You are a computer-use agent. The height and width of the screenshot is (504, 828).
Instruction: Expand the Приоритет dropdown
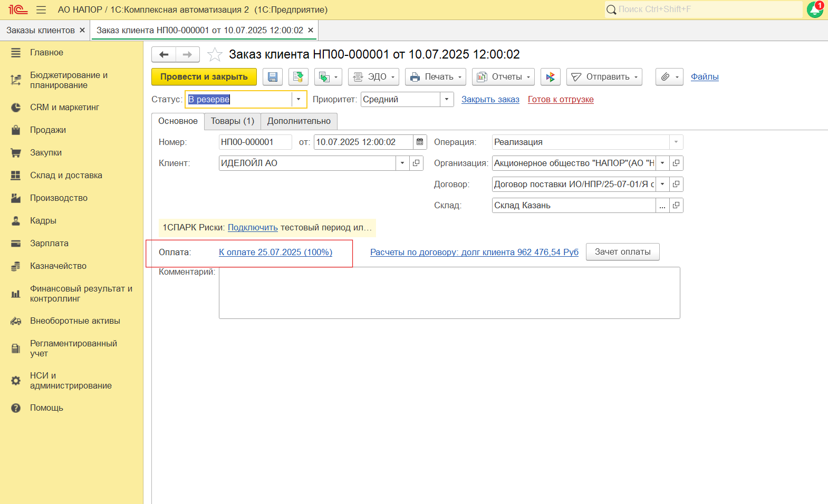coord(446,100)
